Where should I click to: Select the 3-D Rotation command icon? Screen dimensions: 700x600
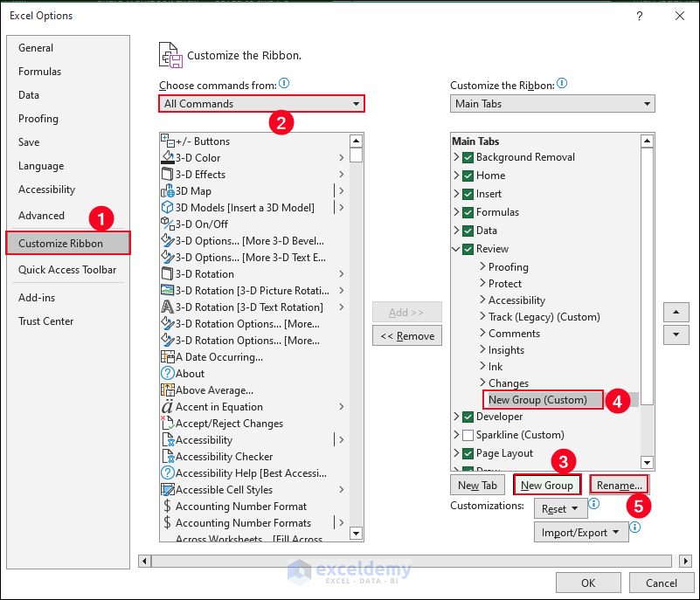[168, 273]
